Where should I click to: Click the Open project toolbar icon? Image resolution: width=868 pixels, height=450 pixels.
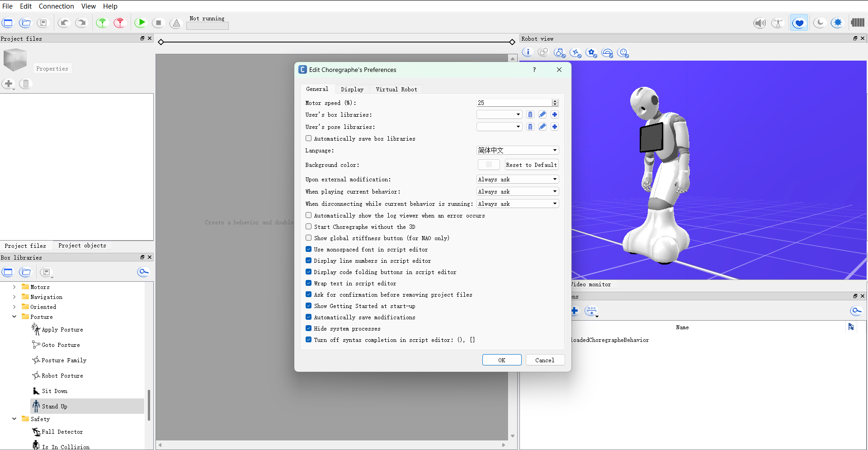(x=26, y=23)
